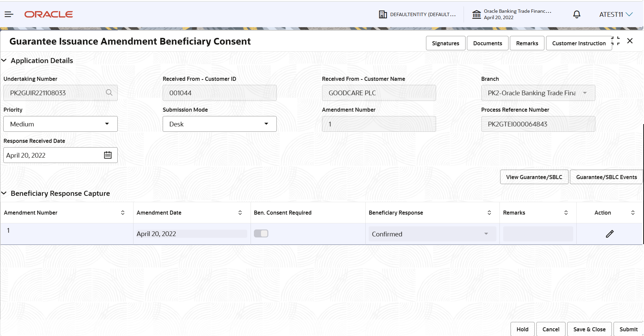The width and height of the screenshot is (644, 336).
Task: Sort by Remarks column
Action: 566,213
